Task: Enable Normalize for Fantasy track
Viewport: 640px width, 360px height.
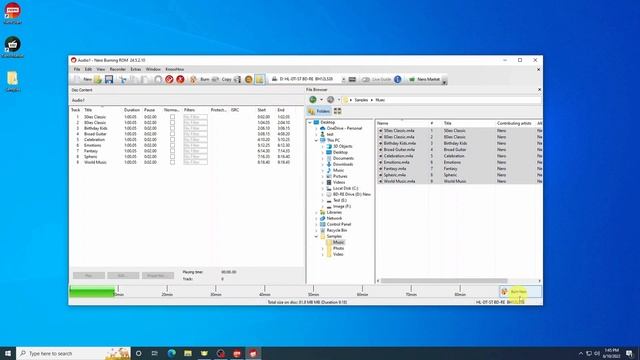Action: [172, 151]
